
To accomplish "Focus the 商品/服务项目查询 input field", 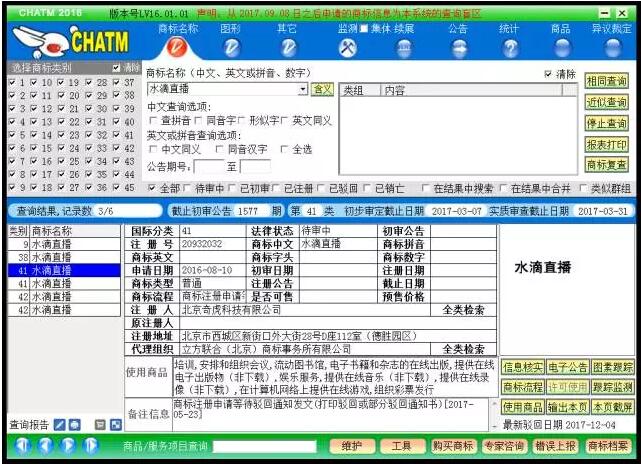I will click(264, 446).
